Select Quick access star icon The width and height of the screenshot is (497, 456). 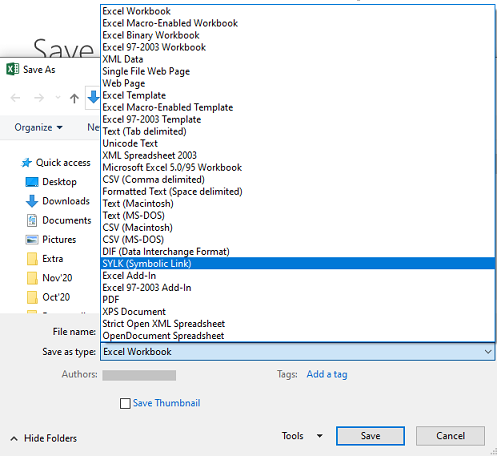pyautogui.click(x=27, y=163)
